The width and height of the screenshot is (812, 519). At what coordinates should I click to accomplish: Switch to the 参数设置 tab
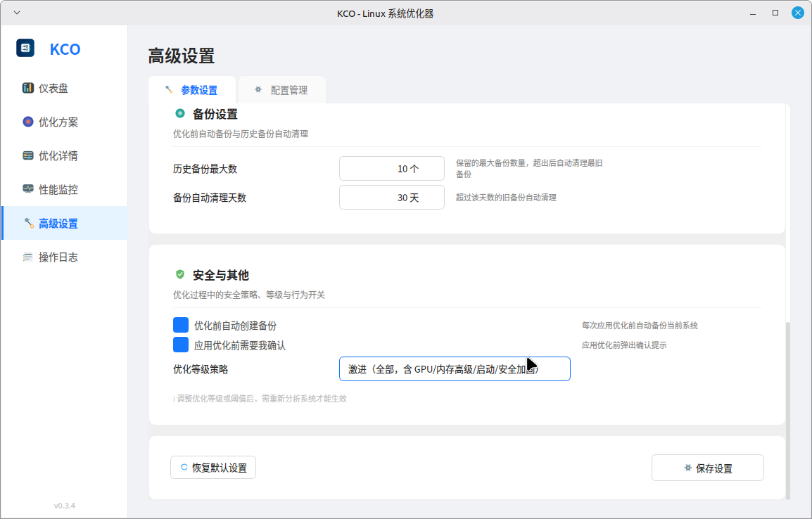pos(192,90)
